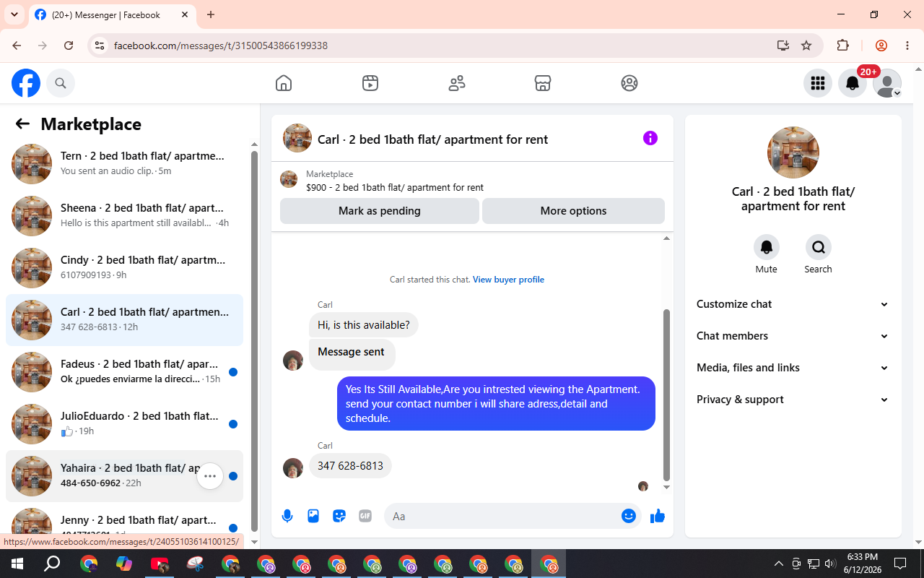Open the Tern conversation
The image size is (924, 578).
pos(124,164)
